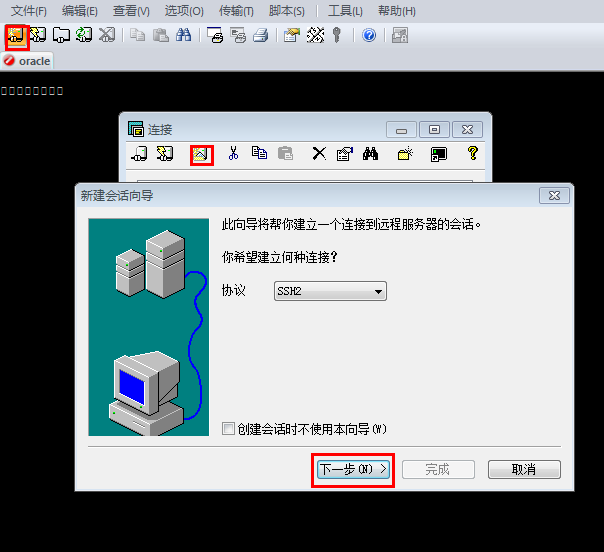
Task: Click the Find binoculars in main toolbar
Action: (183, 35)
